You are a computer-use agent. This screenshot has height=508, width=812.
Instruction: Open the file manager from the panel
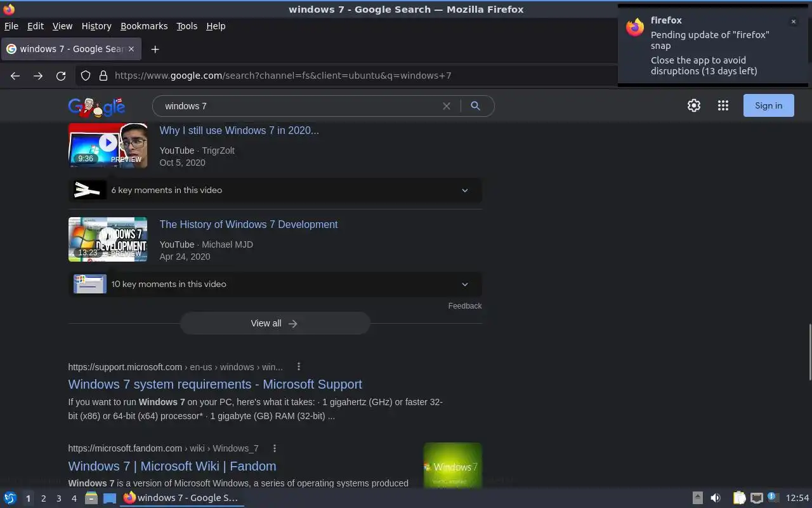91,498
